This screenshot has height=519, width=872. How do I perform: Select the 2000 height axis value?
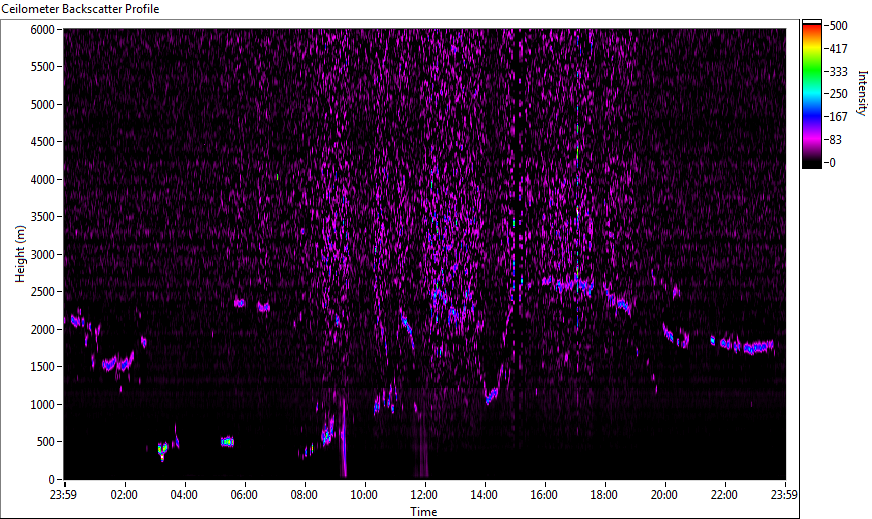tap(42, 330)
